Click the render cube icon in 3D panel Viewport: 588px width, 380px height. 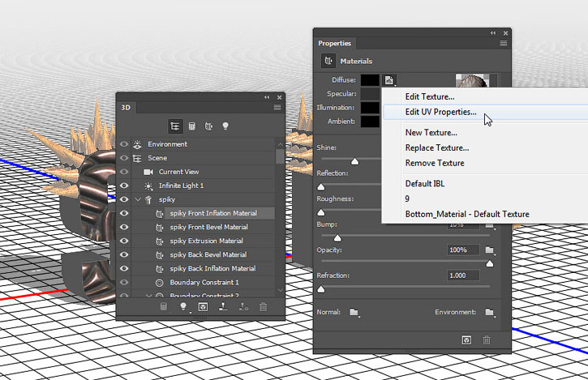pyautogui.click(x=203, y=307)
